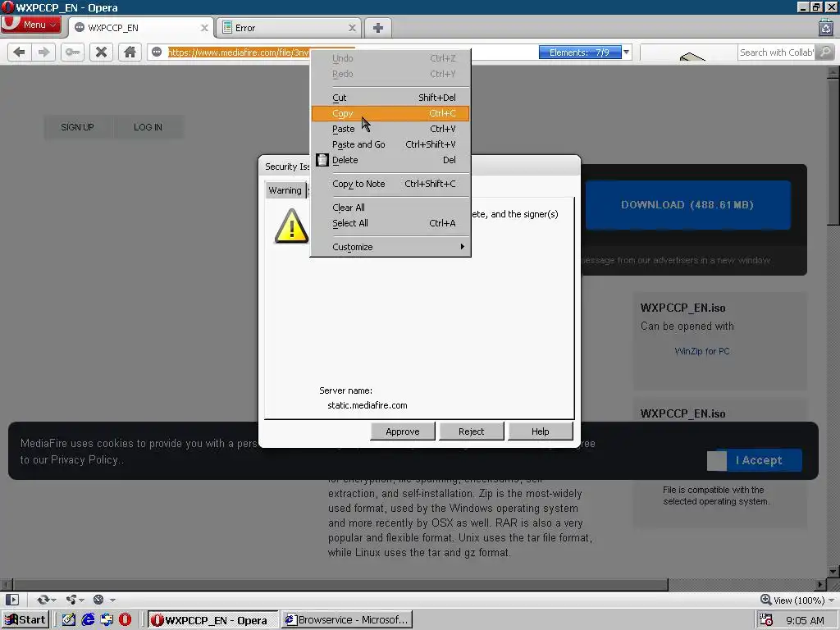Viewport: 840px width, 630px height.
Task: Open the Opera Link sync dropdown
Action: (x=47, y=600)
